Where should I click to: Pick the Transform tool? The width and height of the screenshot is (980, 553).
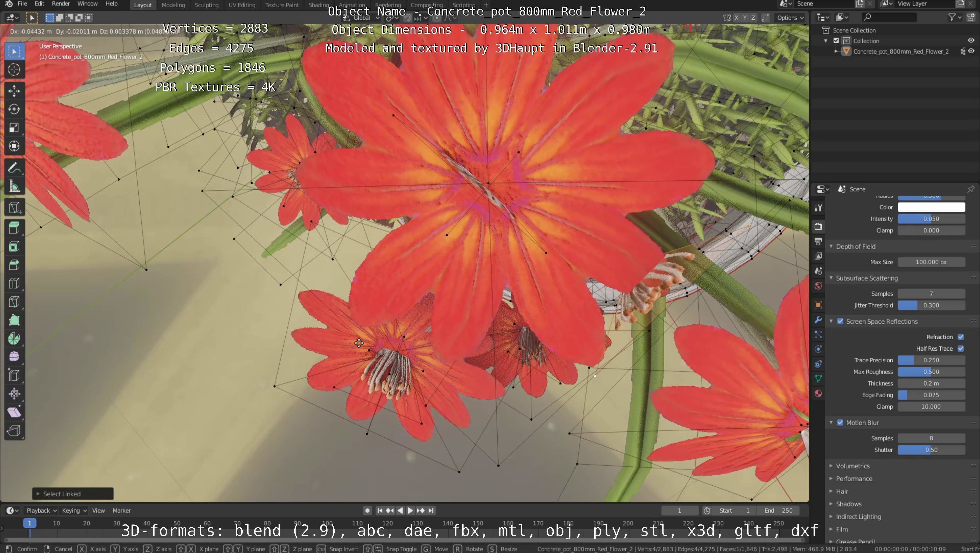click(x=14, y=146)
